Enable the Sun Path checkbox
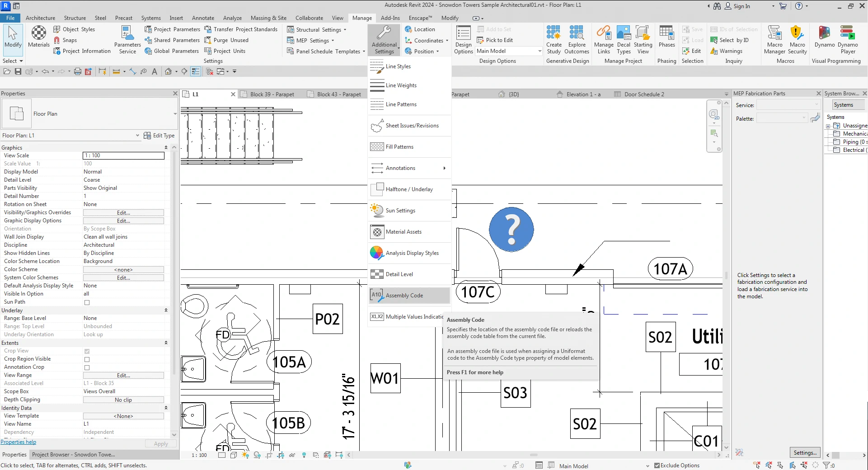 tap(87, 302)
